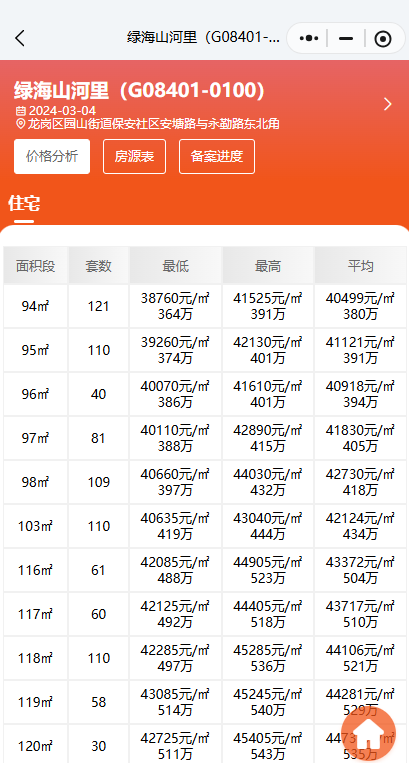Switch to the 房源表 tab
This screenshot has width=409, height=763.
point(134,156)
